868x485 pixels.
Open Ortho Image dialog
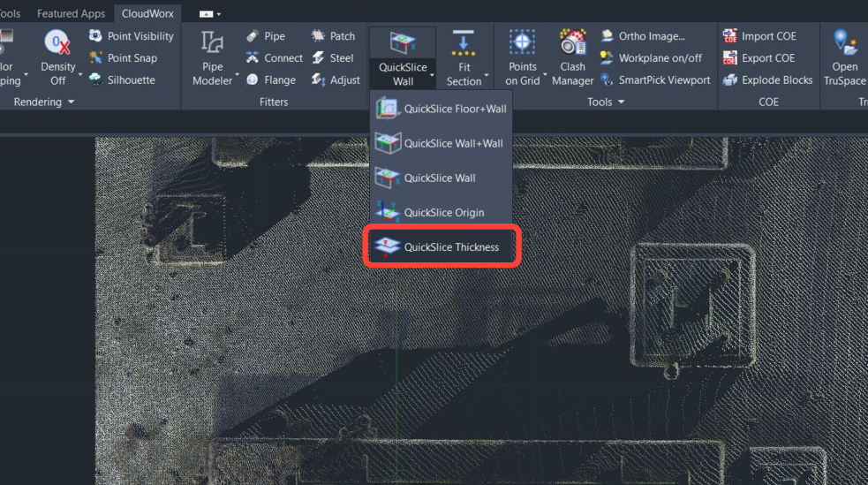[x=643, y=36]
